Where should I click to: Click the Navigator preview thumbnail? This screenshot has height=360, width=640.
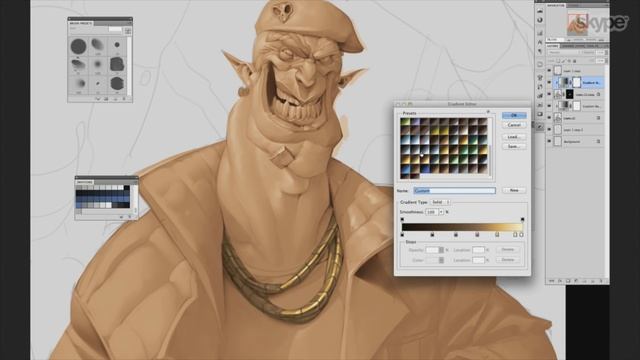[578, 24]
